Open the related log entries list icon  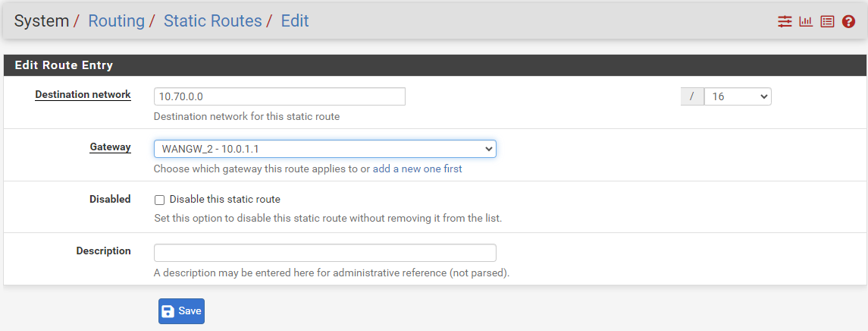tap(827, 21)
